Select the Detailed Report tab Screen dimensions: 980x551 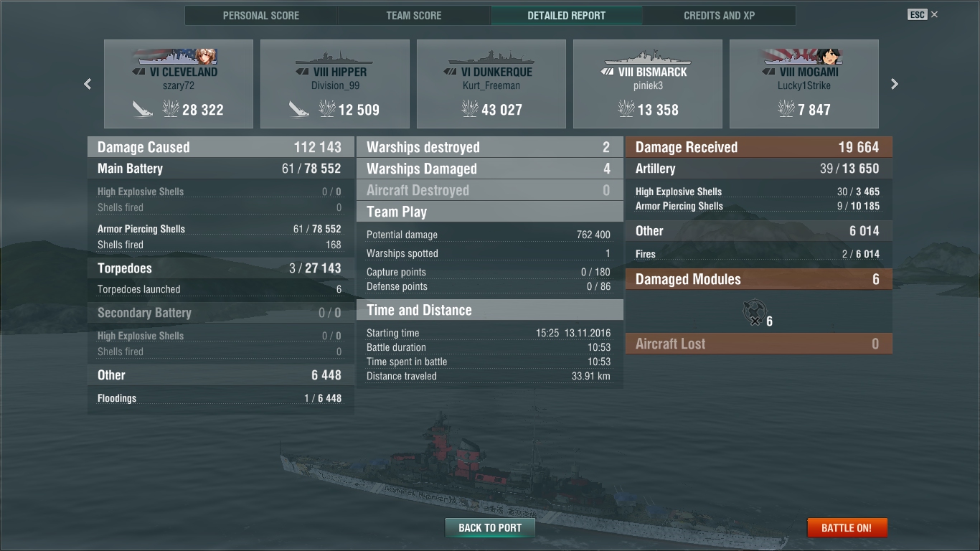click(567, 15)
